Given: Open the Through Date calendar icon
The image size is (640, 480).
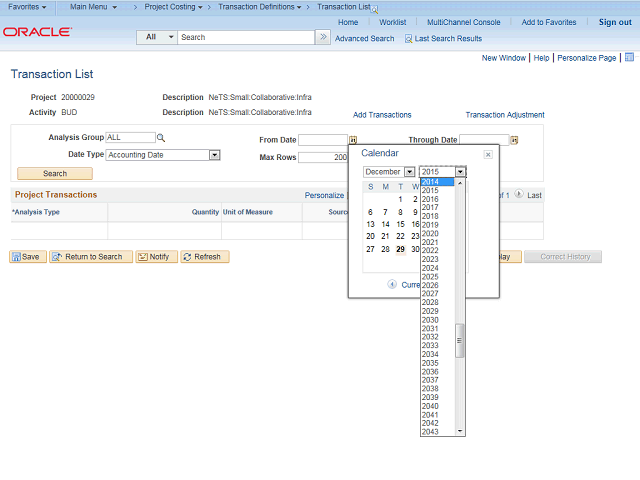Looking at the screenshot, I should click(514, 140).
